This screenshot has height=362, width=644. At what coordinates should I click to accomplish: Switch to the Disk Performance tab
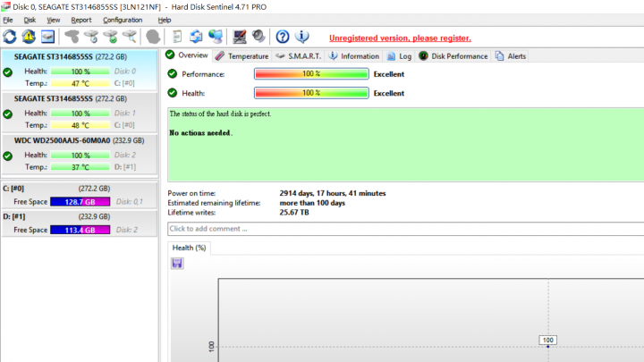pos(453,56)
